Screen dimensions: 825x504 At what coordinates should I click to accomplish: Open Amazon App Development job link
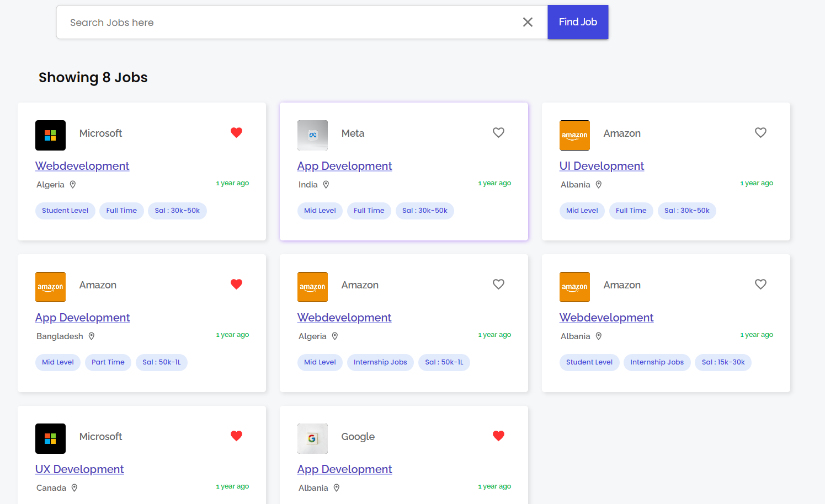(x=82, y=318)
